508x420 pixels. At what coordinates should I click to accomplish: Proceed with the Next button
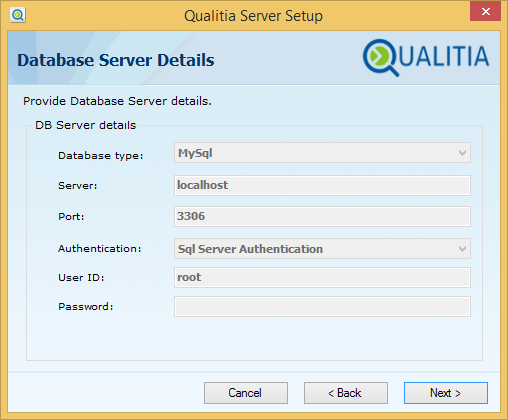446,393
